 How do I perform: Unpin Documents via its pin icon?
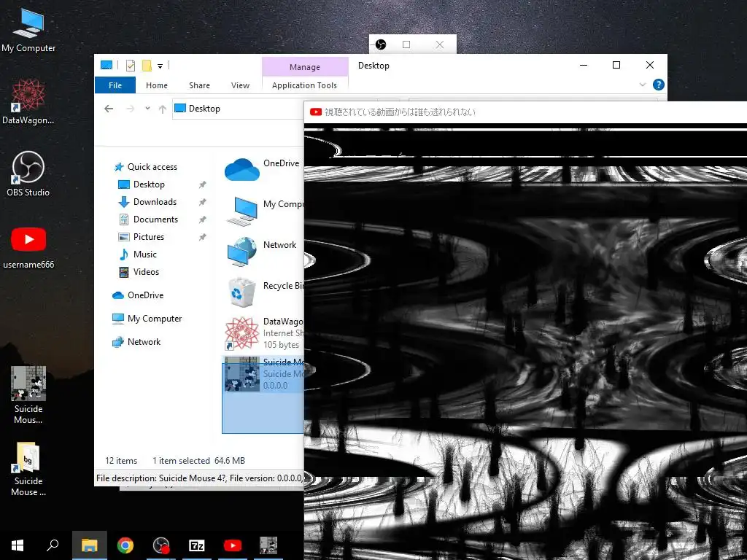203,219
